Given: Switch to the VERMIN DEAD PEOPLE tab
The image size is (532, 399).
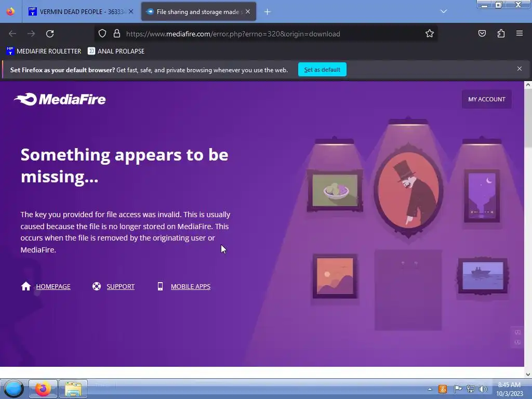Looking at the screenshot, I should [81, 11].
